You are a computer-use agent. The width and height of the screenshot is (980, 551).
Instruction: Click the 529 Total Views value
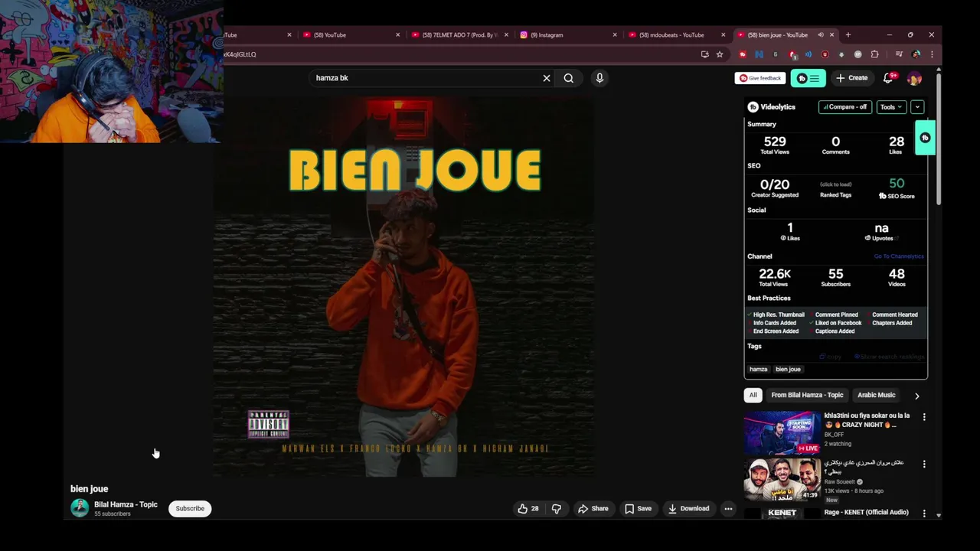click(775, 142)
